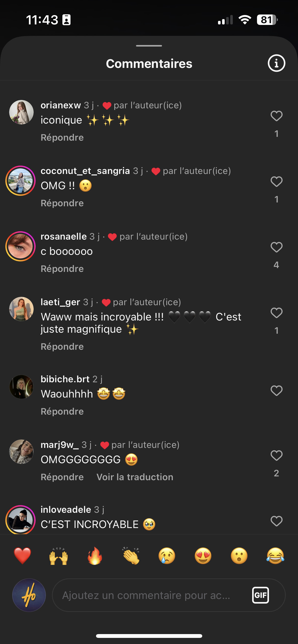
Task: Reply to laeti_ger's comment
Action: pos(62,347)
